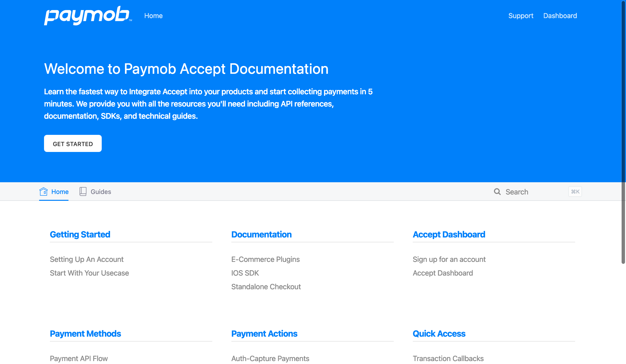Screen dimensions: 626x364
Task: Open the Payment Actions heading
Action: point(264,334)
